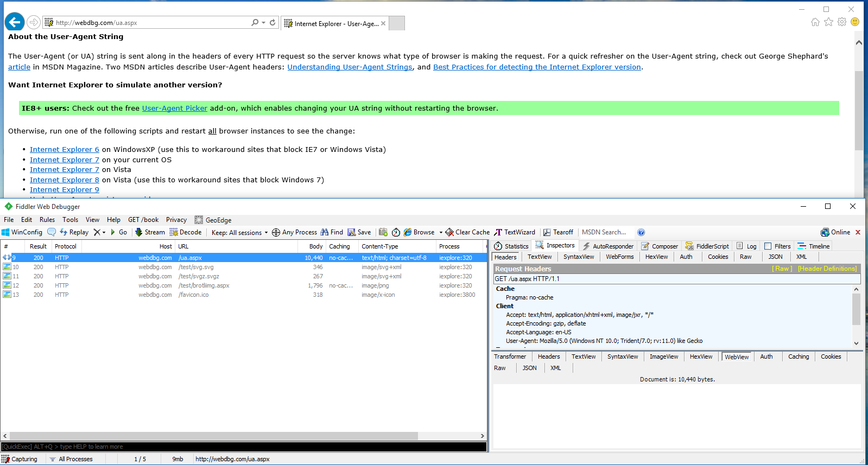The height and width of the screenshot is (465, 868).
Task: Click WinConfig in the Fiddler toolbar
Action: 22,232
